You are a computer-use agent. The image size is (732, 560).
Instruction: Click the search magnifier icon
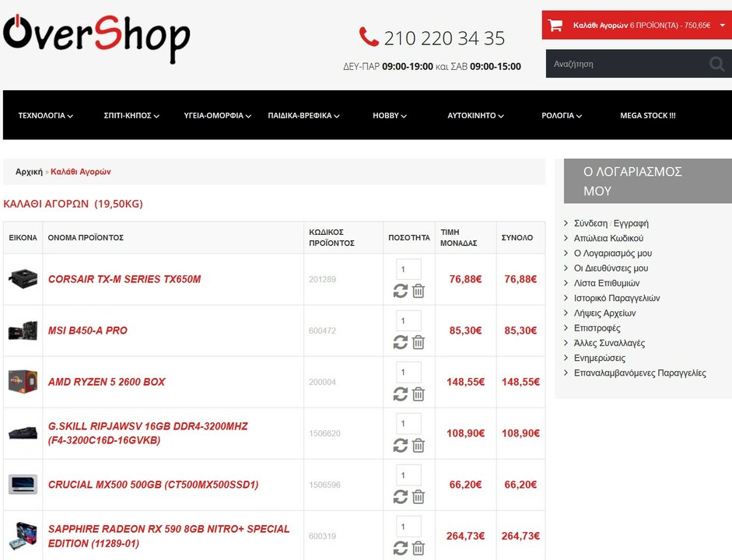click(716, 64)
